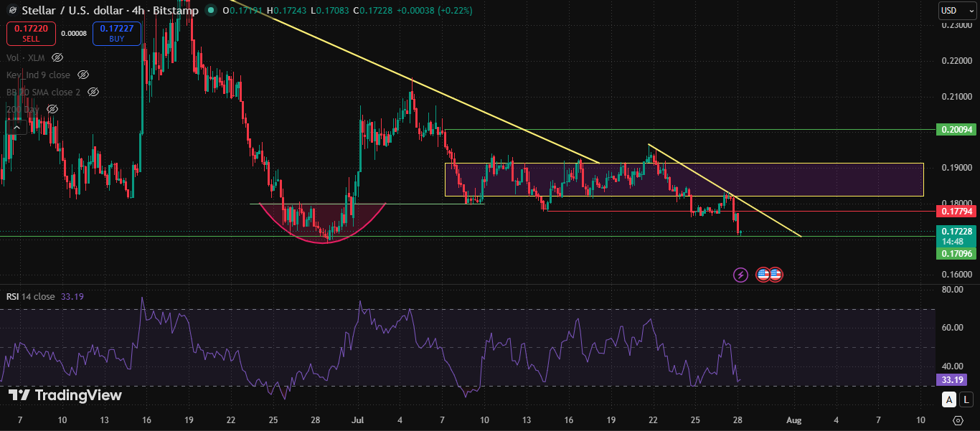
Task: Click the green market status dot
Action: 209,10
